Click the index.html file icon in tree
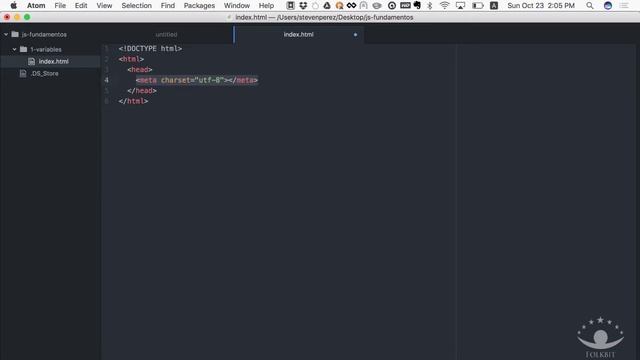This screenshot has height=360, width=640. 31,61
